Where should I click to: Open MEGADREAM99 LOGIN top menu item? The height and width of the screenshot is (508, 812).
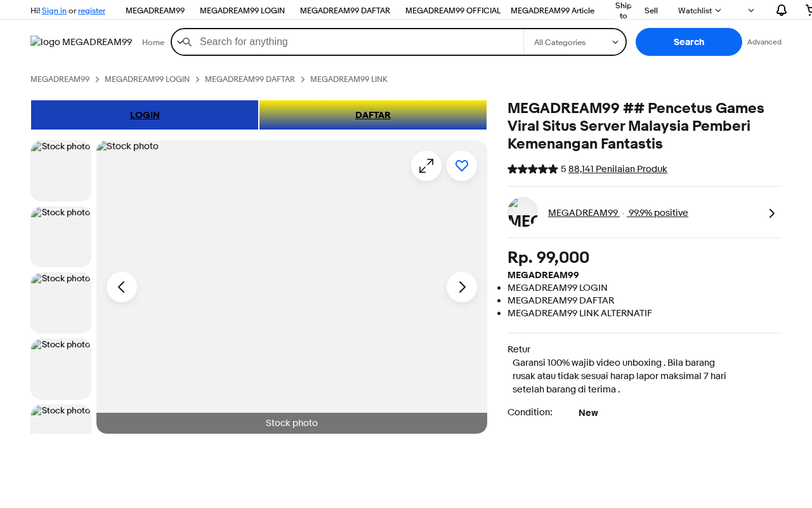click(x=242, y=10)
